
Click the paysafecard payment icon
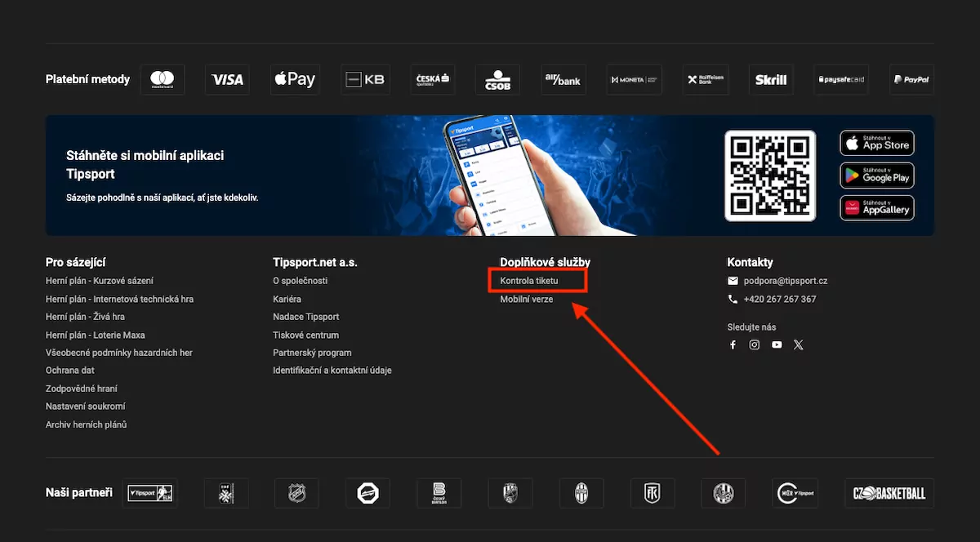pos(840,79)
